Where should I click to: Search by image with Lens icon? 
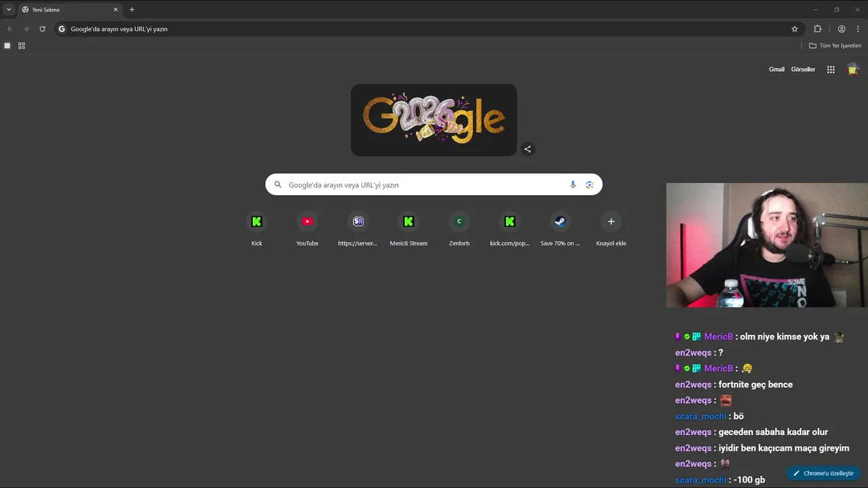coord(589,184)
